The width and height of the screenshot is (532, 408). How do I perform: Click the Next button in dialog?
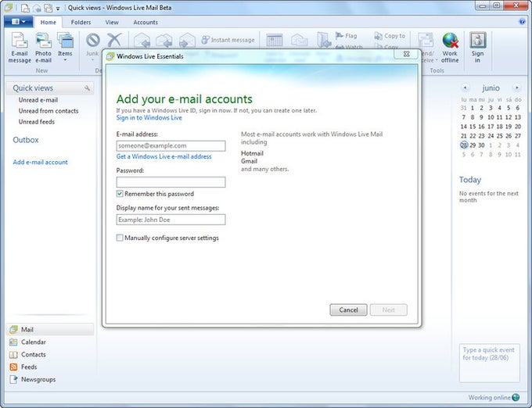(389, 310)
